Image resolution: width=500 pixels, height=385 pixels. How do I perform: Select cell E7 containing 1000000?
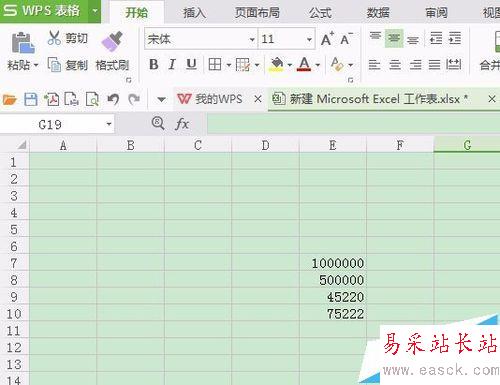coord(333,263)
